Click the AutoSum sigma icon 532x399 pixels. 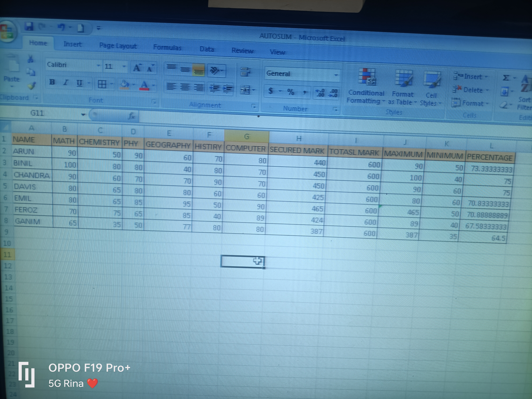[506, 78]
